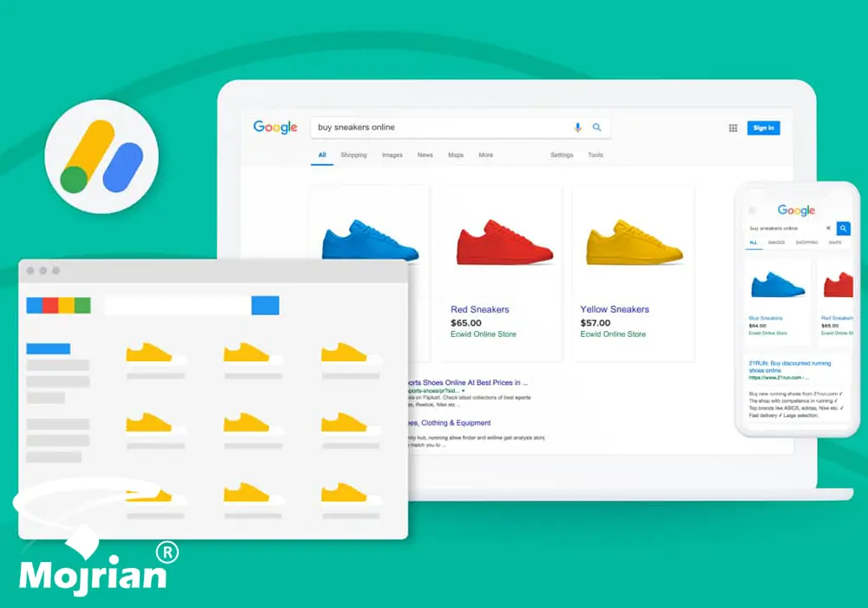
Task: Click the blue search button on phone
Action: pos(843,228)
